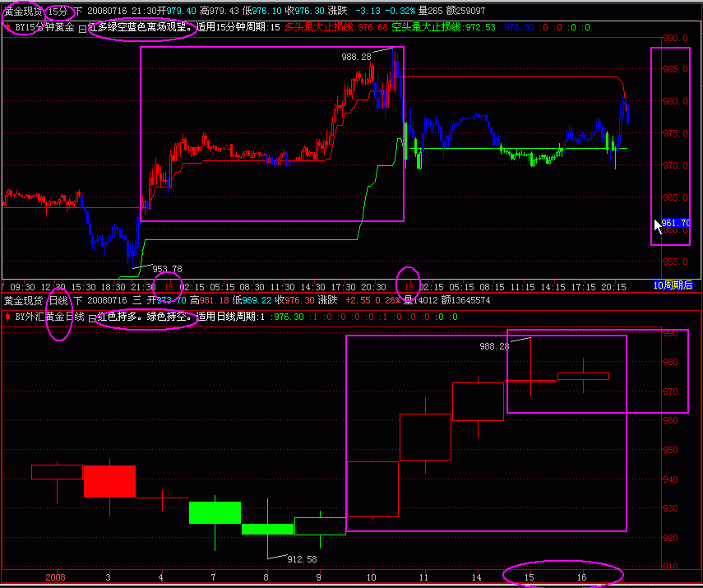Select the large hollow red candle above date 10

tap(372, 489)
